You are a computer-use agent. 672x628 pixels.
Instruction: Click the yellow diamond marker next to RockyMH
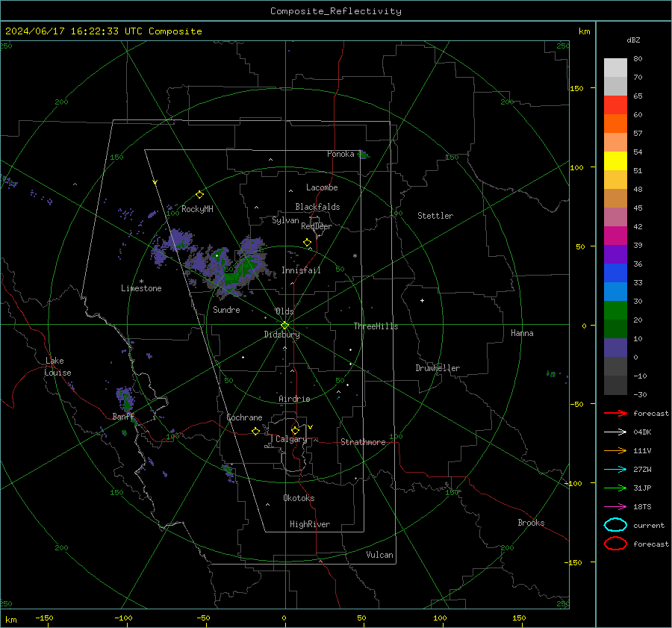(199, 195)
